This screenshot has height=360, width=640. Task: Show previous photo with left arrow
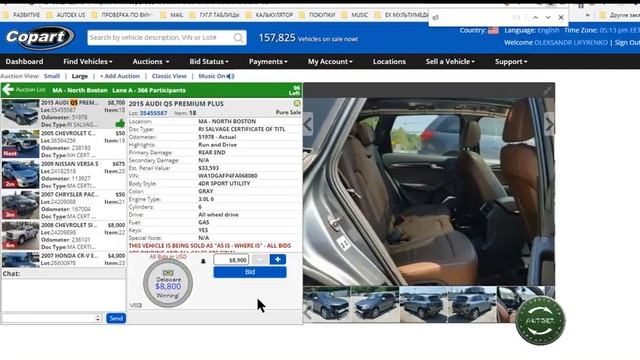(308, 124)
